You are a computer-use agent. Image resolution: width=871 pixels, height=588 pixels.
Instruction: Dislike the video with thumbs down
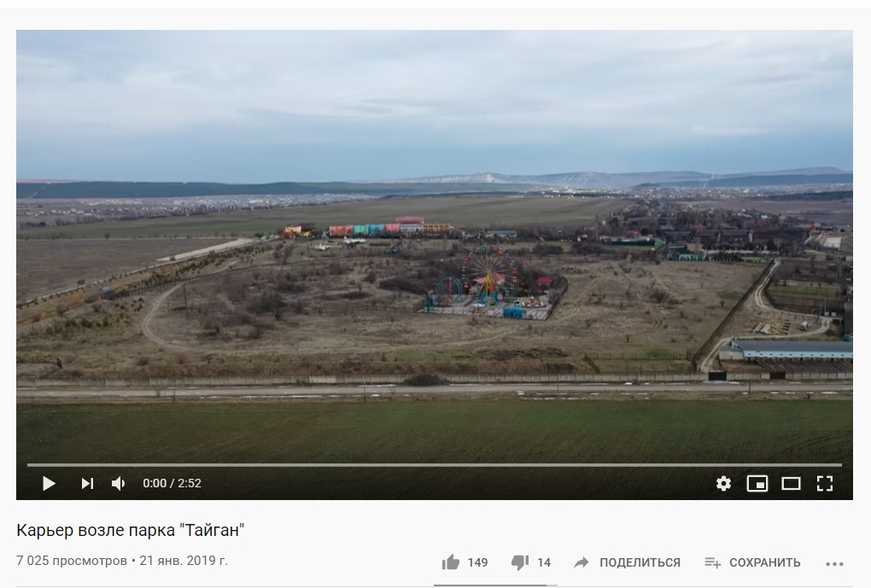pyautogui.click(x=520, y=562)
